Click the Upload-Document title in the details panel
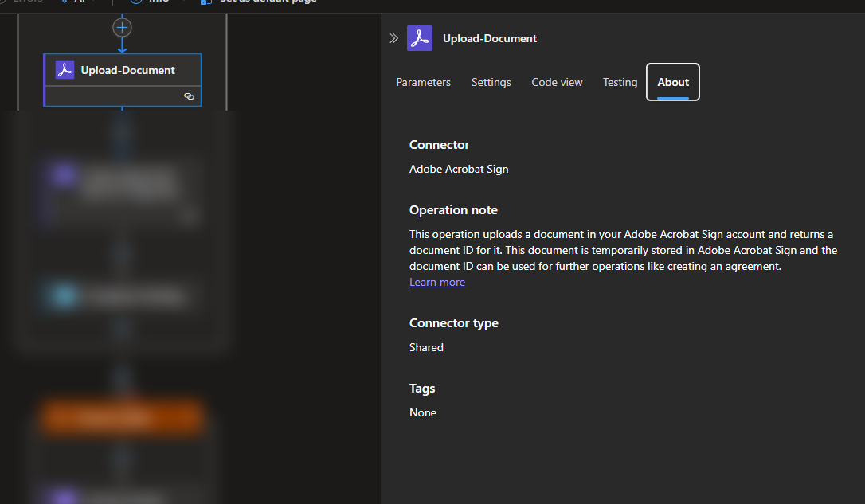This screenshot has width=865, height=504. click(490, 38)
